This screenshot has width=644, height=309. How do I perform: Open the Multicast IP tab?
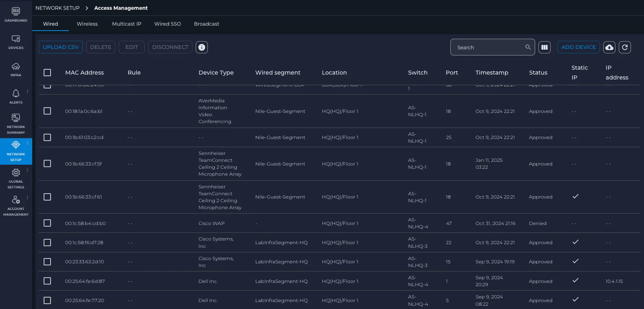click(x=127, y=24)
